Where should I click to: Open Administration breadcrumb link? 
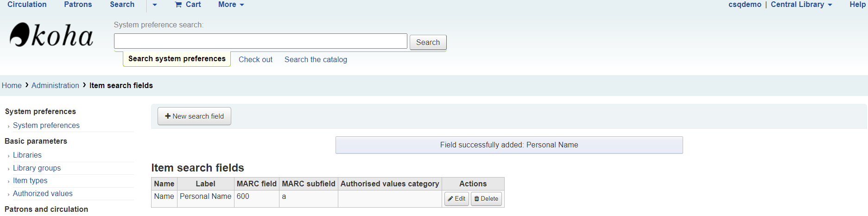coord(55,85)
